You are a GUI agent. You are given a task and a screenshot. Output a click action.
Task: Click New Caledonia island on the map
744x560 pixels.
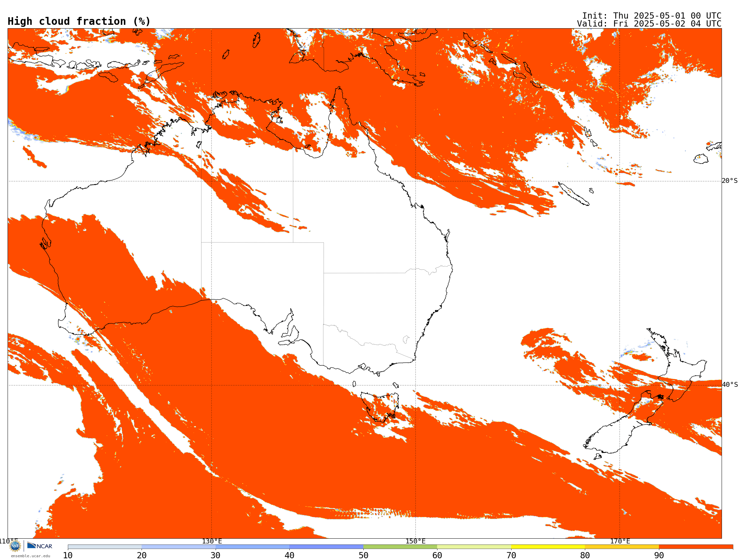pyautogui.click(x=573, y=194)
